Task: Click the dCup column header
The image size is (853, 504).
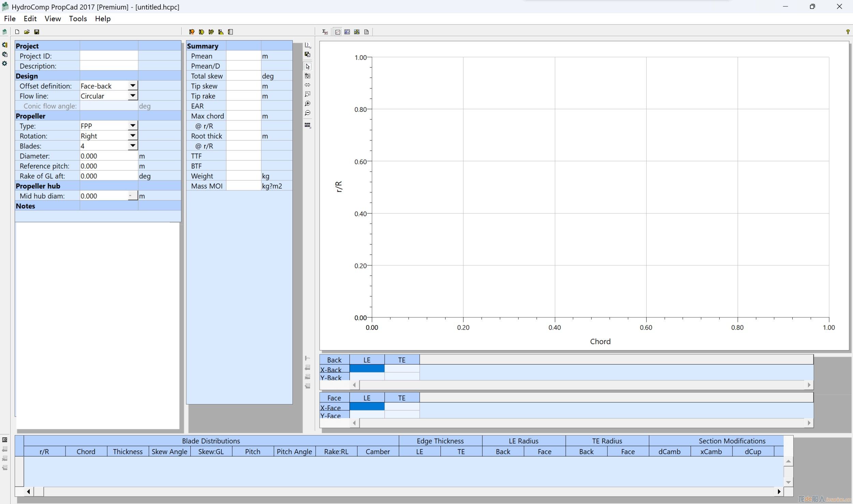Action: [x=753, y=451]
